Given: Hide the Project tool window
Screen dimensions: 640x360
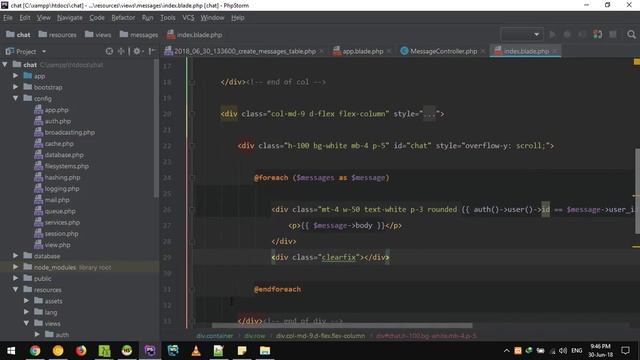Looking at the screenshot, I should click(152, 51).
